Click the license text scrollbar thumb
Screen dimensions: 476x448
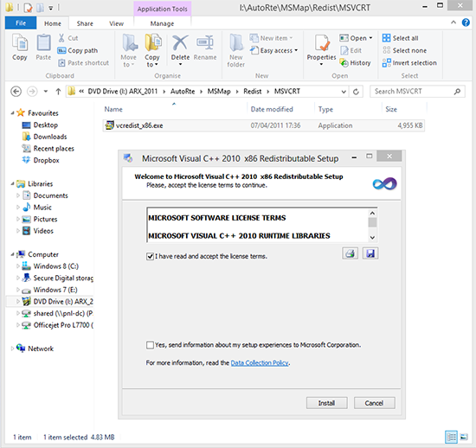click(372, 222)
